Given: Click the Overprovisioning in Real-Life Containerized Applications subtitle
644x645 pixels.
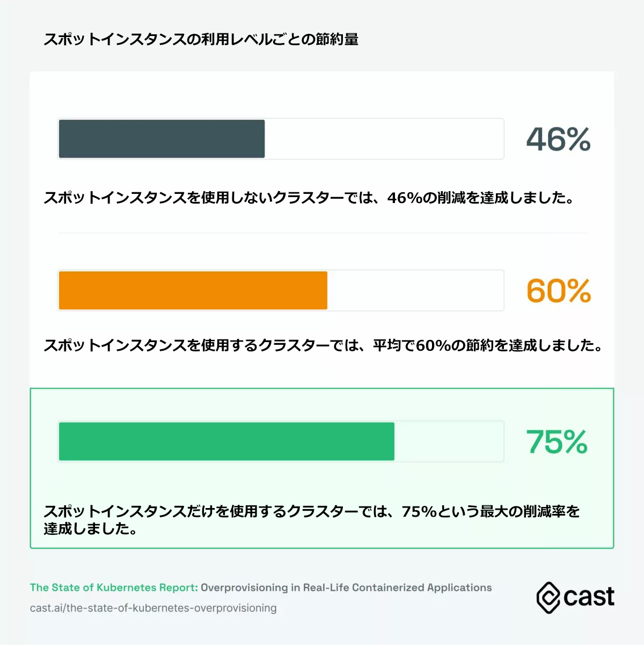Looking at the screenshot, I should coord(346,588).
